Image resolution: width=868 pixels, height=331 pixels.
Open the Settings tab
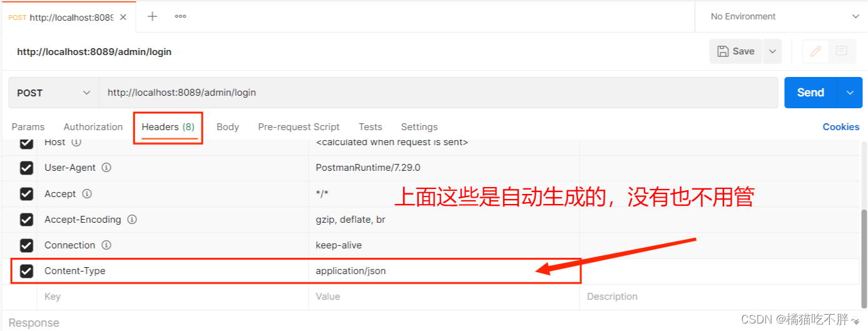pyautogui.click(x=419, y=127)
